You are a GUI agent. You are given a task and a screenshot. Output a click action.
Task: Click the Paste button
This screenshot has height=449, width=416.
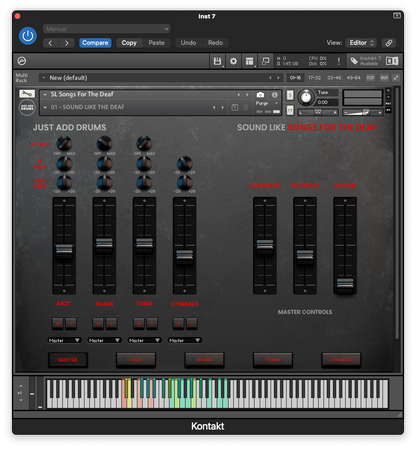pyautogui.click(x=156, y=43)
